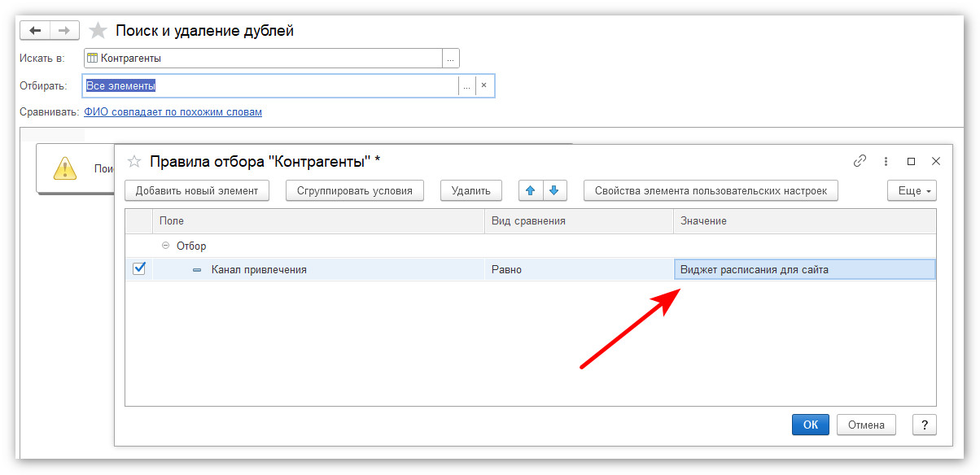Open Свойства элемента пользовательских настроек
Viewport: 980px width, 475px height.
(x=711, y=191)
